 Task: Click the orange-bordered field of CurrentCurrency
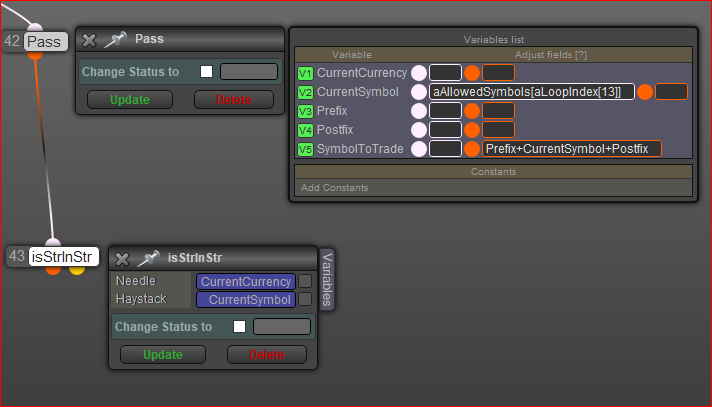coord(498,73)
